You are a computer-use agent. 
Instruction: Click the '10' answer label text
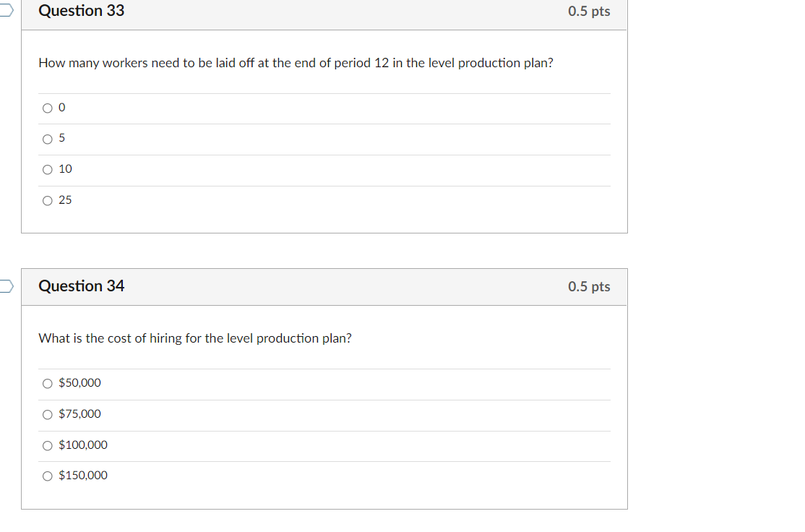coord(65,169)
